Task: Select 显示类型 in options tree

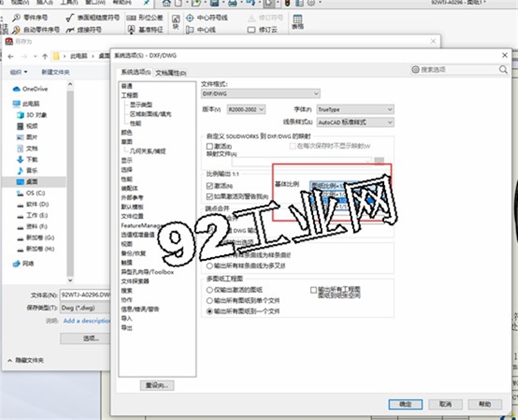Action: coord(141,105)
